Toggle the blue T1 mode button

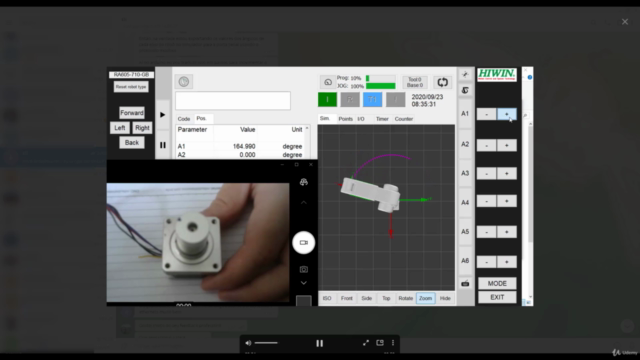pos(372,100)
